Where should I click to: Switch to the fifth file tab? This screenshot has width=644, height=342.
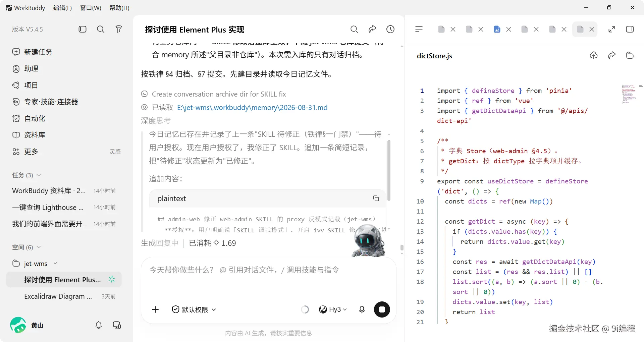(x=552, y=30)
